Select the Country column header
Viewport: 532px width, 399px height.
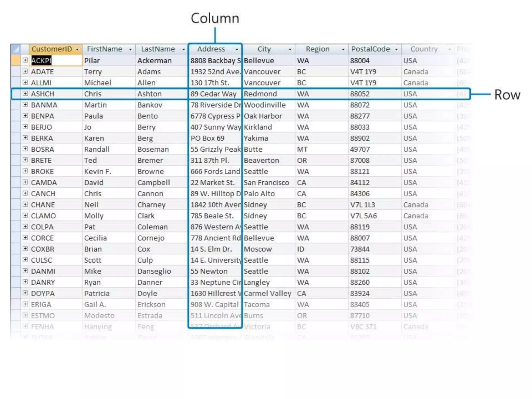[x=424, y=49]
